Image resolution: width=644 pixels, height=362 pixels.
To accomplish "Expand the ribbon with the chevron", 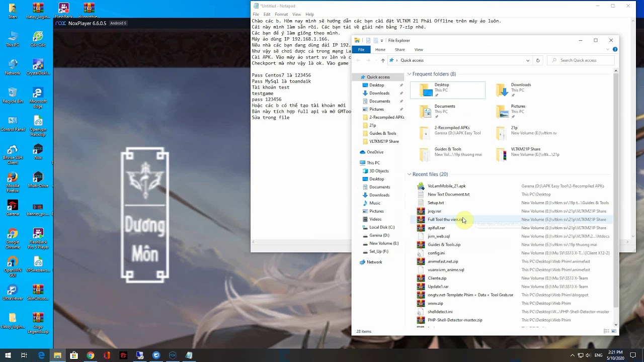I will click(608, 49).
